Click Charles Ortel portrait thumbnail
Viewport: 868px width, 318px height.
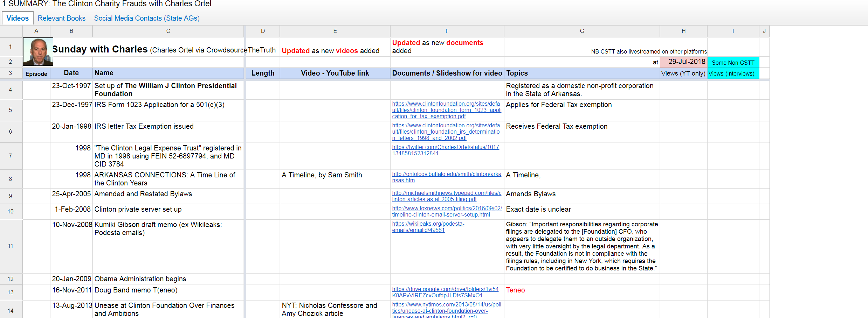(x=38, y=51)
